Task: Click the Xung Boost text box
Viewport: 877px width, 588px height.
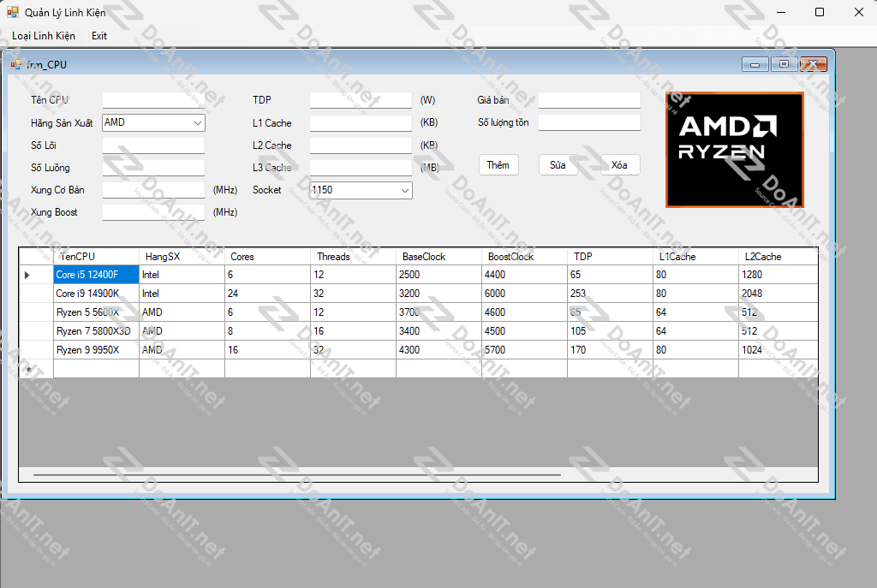Action: (x=153, y=212)
